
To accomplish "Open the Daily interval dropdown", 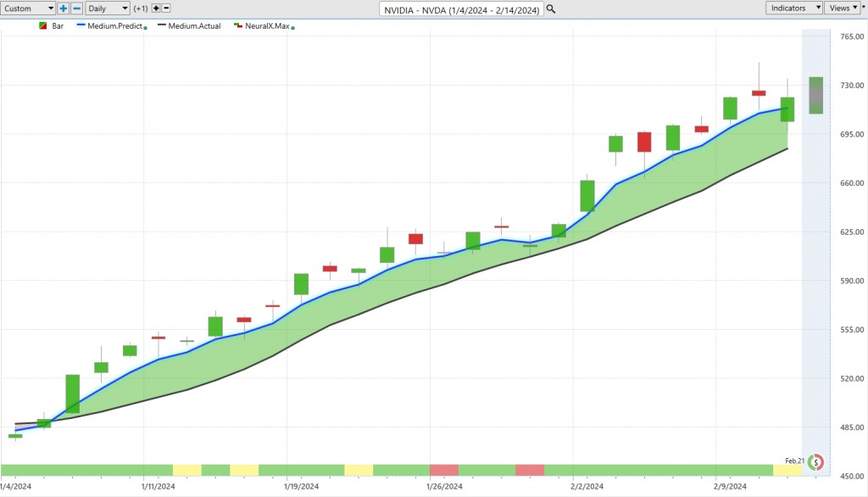I will click(x=108, y=8).
